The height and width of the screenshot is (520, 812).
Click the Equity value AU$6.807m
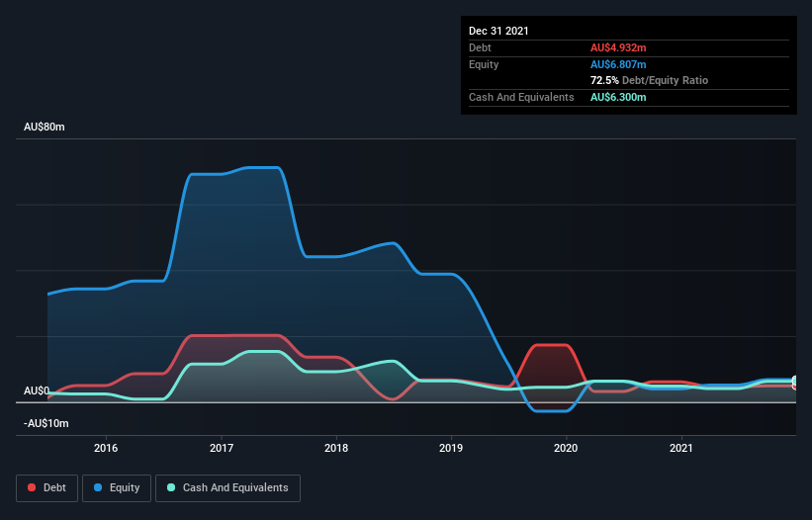click(x=618, y=64)
